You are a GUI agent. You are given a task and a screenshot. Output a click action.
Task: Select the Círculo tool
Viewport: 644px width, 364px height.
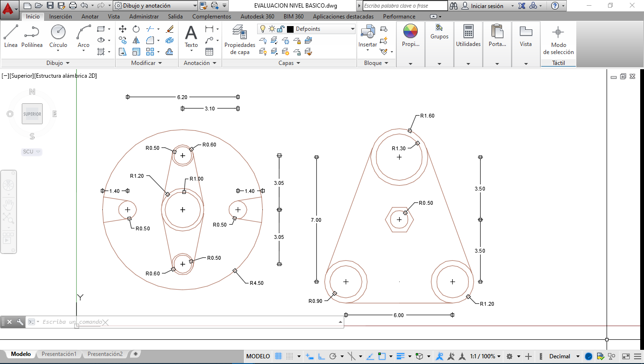click(58, 36)
